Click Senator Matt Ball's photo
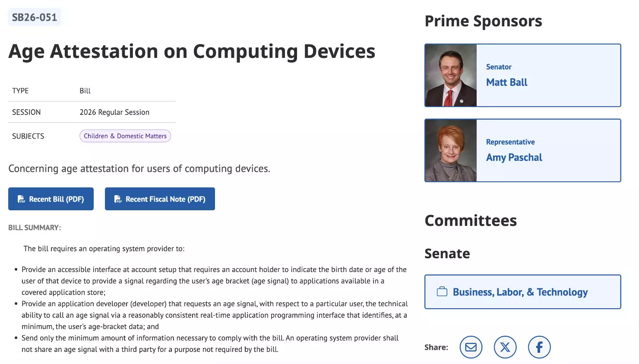The width and height of the screenshot is (639, 364). click(x=451, y=76)
